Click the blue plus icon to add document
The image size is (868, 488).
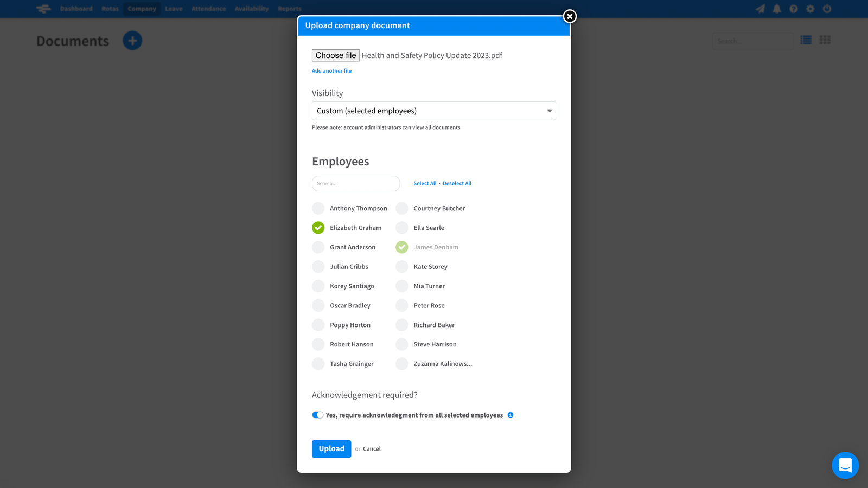click(132, 40)
